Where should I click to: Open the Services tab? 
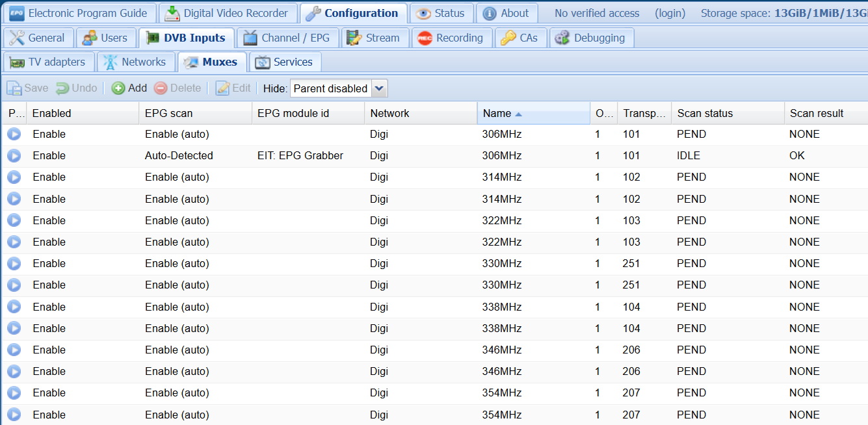(285, 62)
